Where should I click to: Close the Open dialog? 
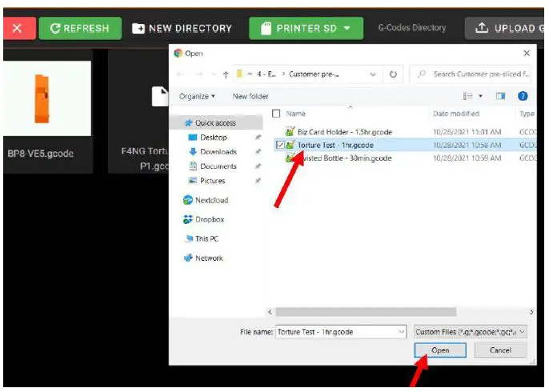[527, 53]
